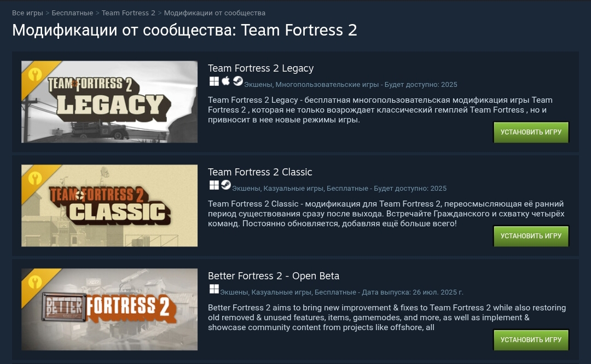Viewport: 591px width, 364px height.
Task: Click the Apple macOS icon under Team Fortress 2 Legacy
Action: [226, 81]
